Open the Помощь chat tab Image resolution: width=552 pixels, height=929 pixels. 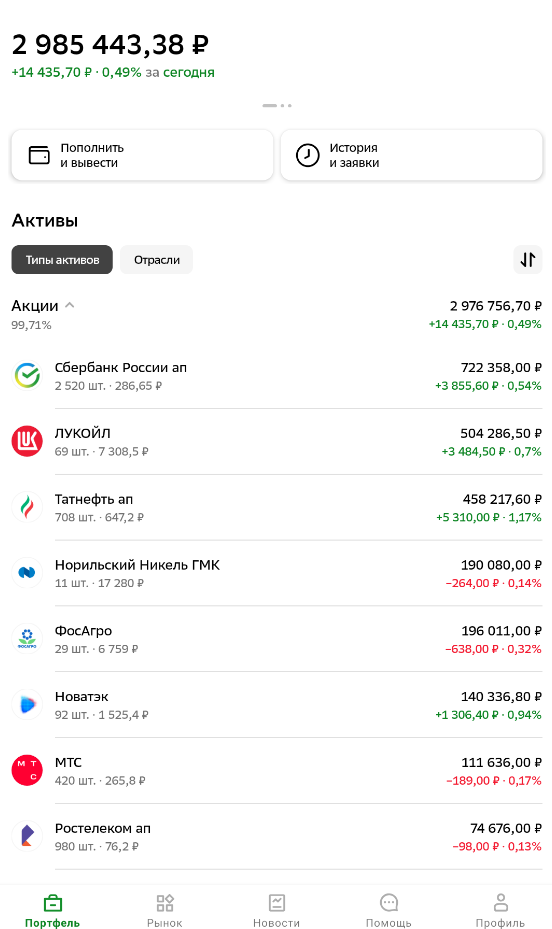click(389, 911)
